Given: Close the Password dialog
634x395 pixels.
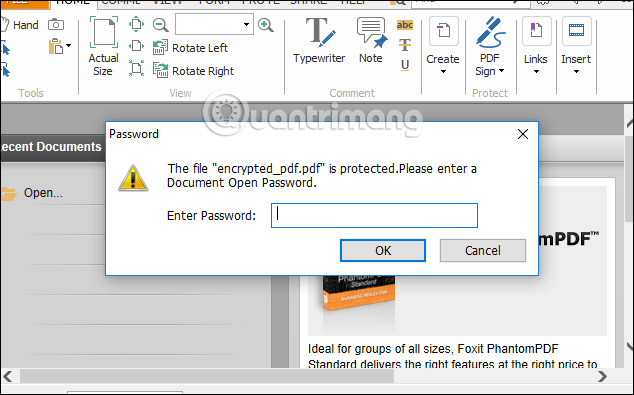Looking at the screenshot, I should pos(523,134).
